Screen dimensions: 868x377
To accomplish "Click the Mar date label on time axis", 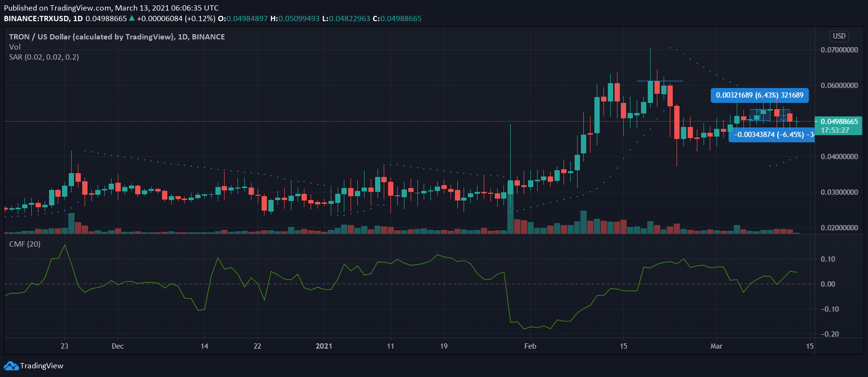I will (717, 346).
